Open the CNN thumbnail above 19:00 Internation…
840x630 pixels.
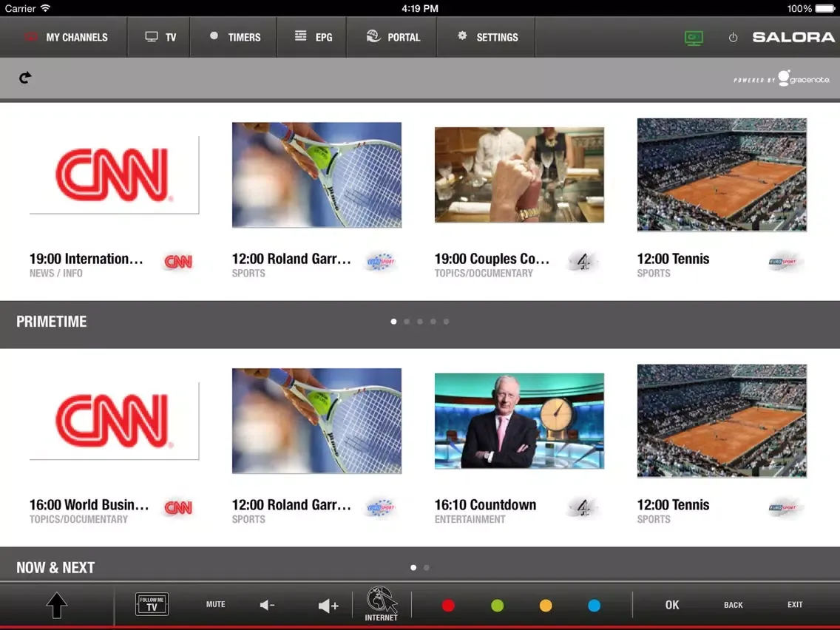(114, 175)
